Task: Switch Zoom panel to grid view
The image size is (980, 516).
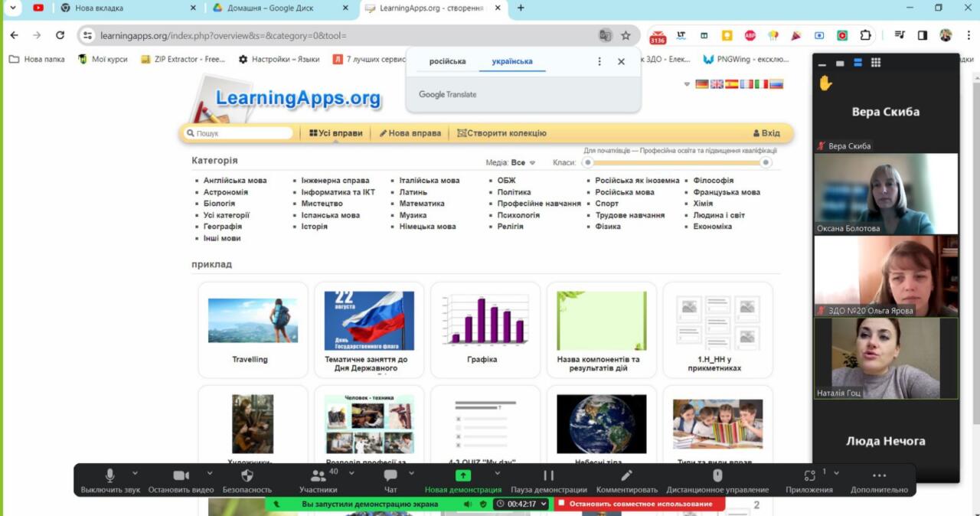Action: [x=876, y=63]
